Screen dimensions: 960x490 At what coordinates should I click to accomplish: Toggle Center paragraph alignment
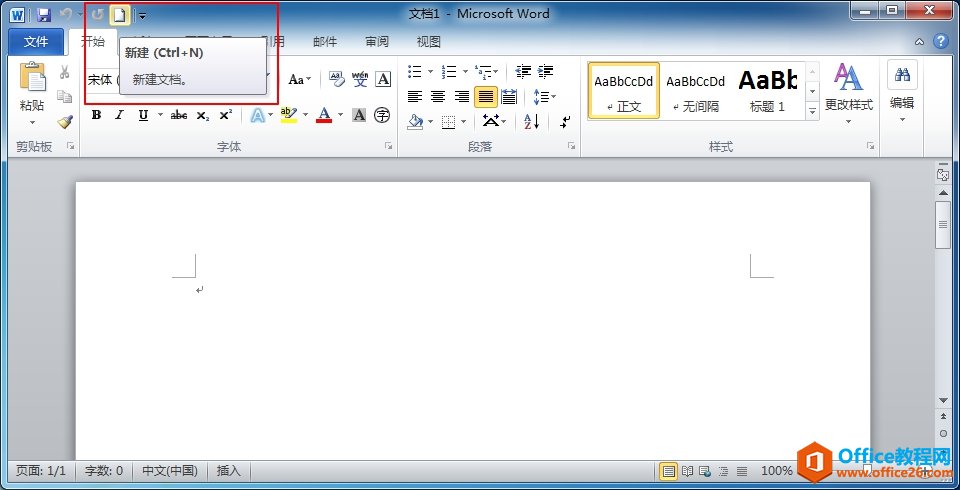(438, 97)
